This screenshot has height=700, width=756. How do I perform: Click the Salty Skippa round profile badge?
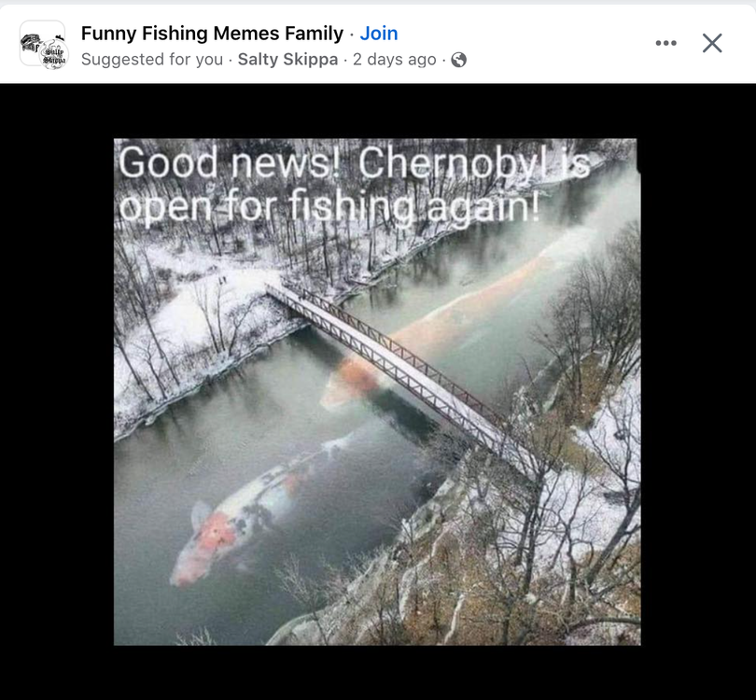pyautogui.click(x=54, y=54)
